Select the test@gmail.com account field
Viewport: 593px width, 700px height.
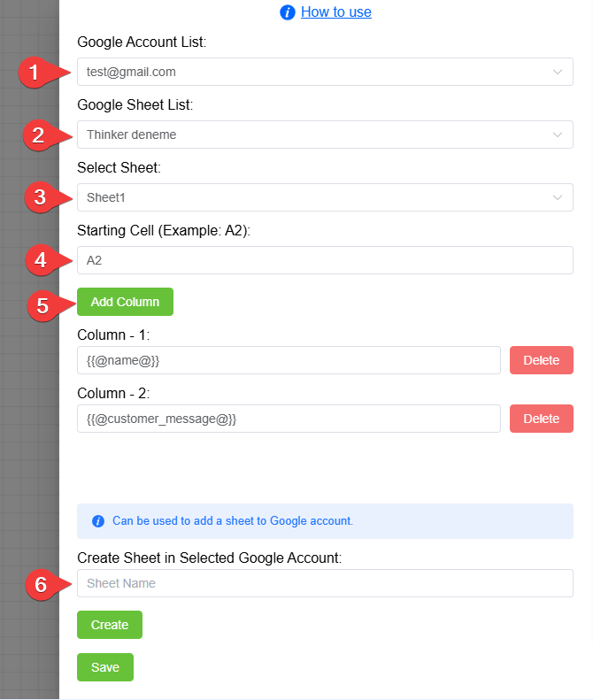pos(325,72)
